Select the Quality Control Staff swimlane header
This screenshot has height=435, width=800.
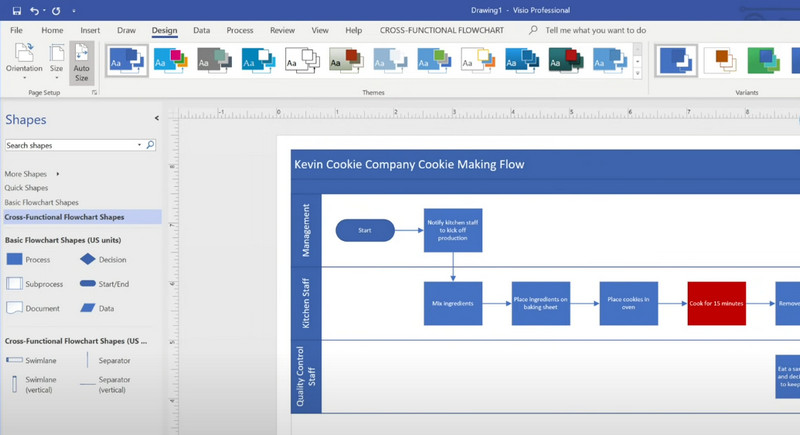pyautogui.click(x=306, y=376)
